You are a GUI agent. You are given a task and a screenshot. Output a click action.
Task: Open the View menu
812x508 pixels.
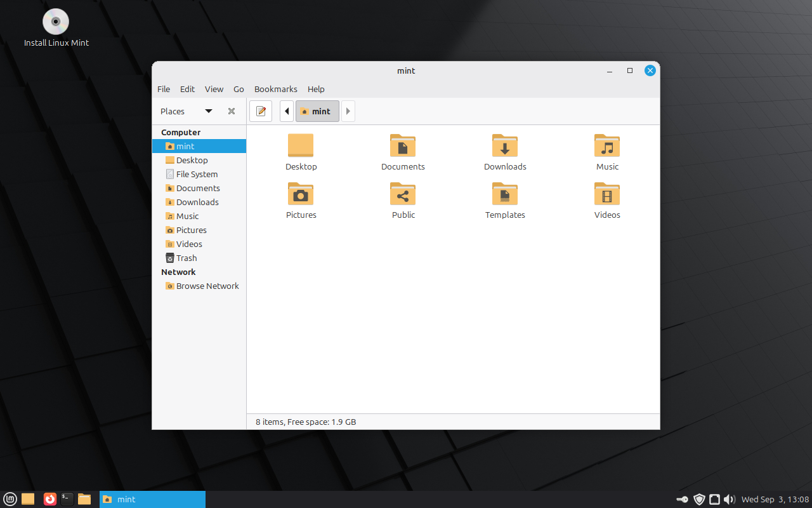pos(214,89)
